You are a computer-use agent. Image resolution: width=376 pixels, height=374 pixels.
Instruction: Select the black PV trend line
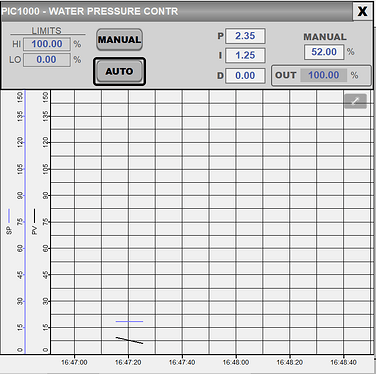coord(129,340)
